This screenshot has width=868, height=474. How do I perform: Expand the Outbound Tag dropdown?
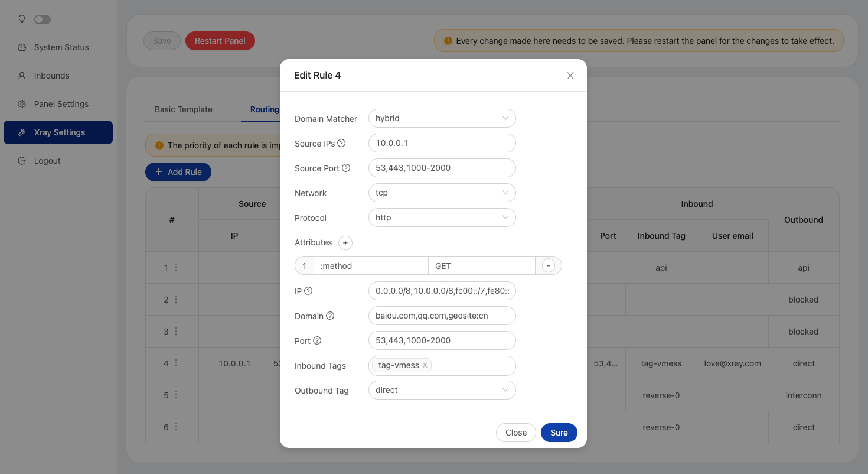(442, 391)
